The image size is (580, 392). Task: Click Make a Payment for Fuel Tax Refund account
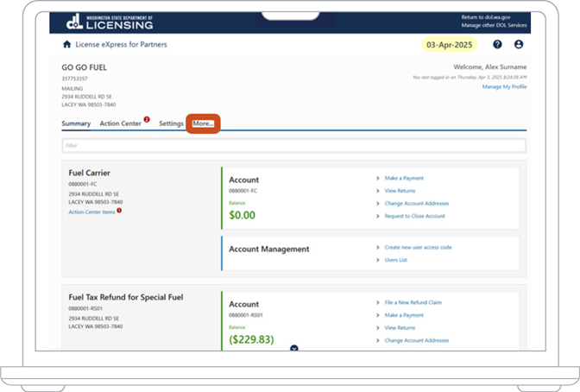pos(404,315)
